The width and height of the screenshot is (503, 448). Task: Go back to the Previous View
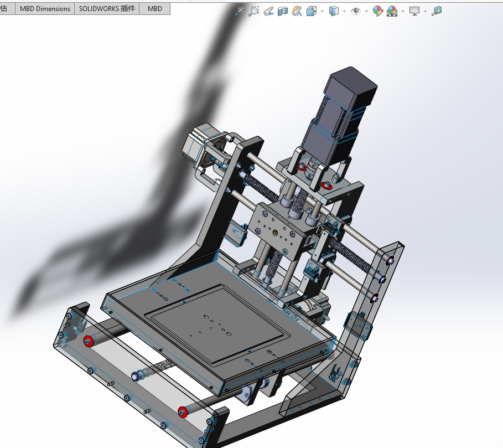point(268,11)
